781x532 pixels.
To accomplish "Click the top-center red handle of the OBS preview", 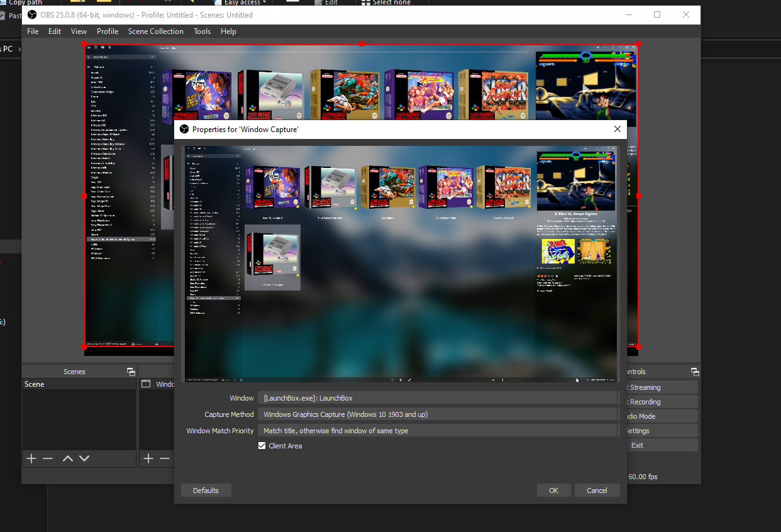I will (362, 44).
